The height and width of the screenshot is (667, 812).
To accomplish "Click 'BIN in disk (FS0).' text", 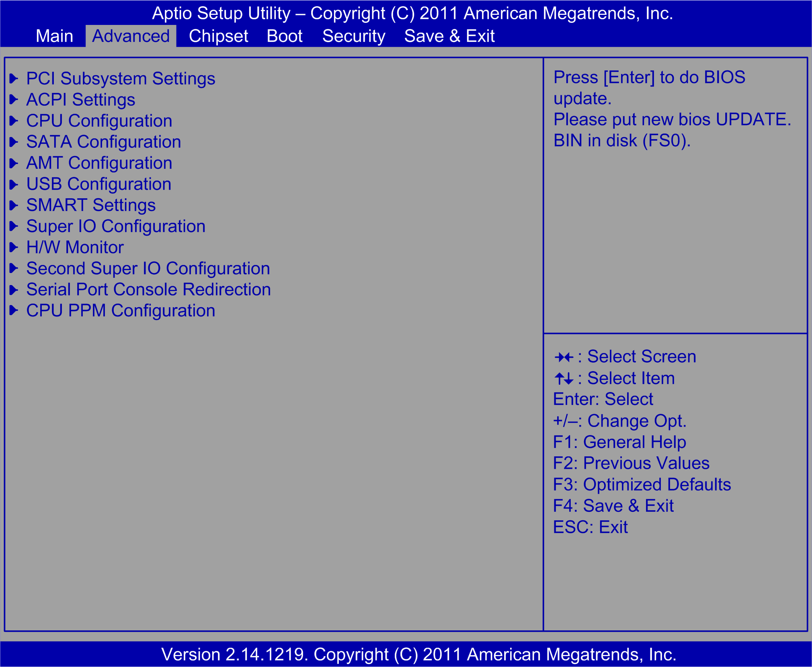I will tap(622, 141).
